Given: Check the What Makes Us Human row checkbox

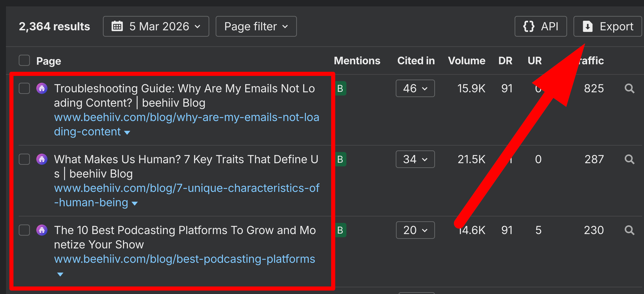Looking at the screenshot, I should (x=24, y=159).
